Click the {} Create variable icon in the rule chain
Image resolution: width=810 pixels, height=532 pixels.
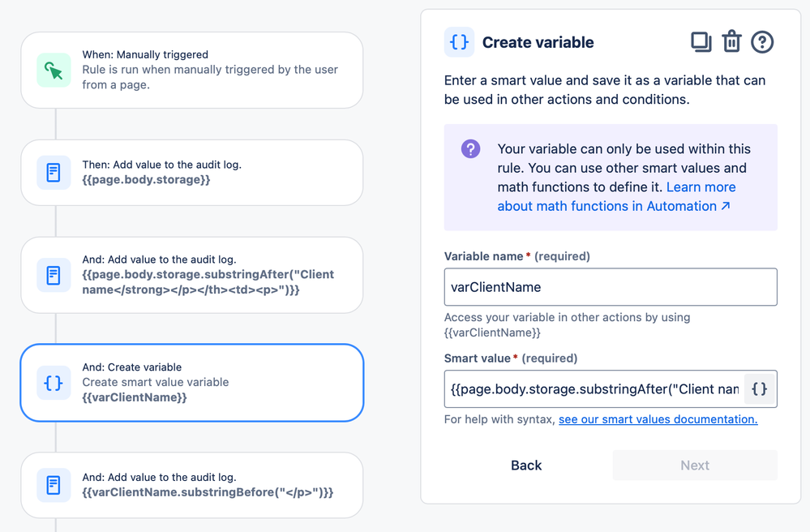pos(53,383)
